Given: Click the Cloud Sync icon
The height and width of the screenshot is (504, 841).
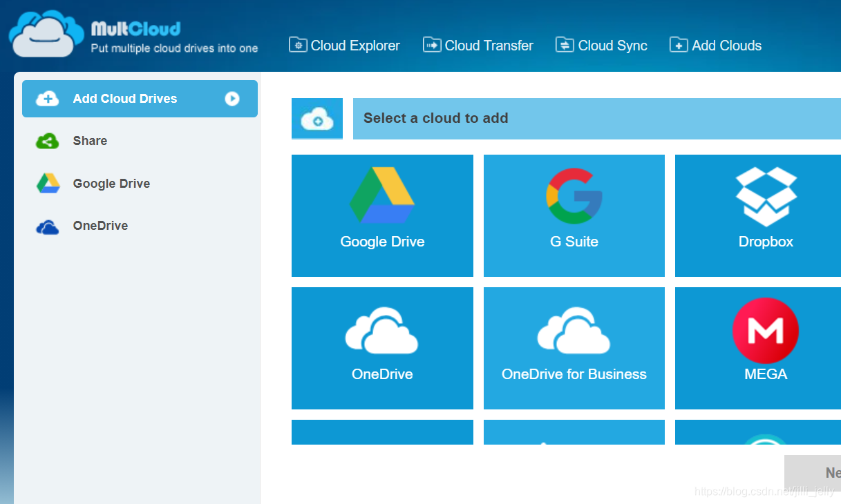Looking at the screenshot, I should (565, 46).
